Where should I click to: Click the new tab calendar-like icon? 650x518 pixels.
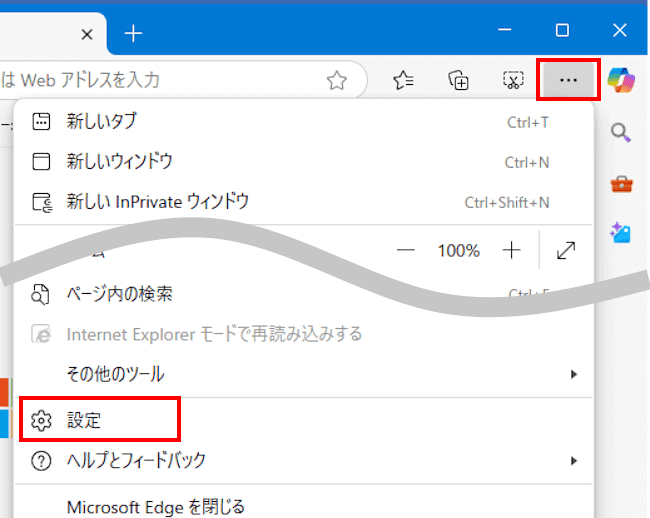tap(41, 122)
